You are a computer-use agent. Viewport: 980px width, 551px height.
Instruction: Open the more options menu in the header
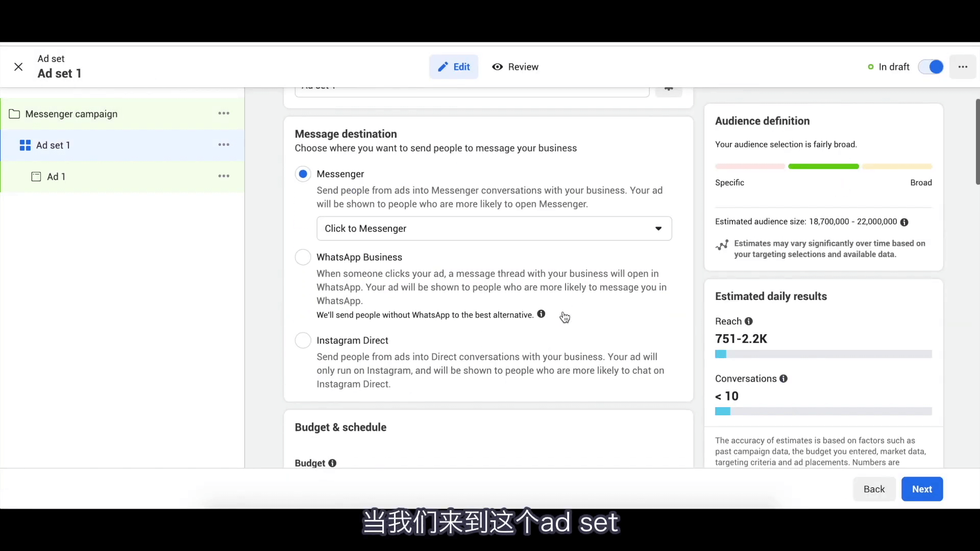963,67
